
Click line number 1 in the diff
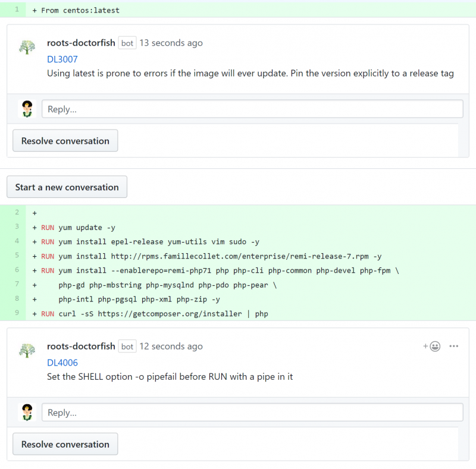click(x=17, y=10)
